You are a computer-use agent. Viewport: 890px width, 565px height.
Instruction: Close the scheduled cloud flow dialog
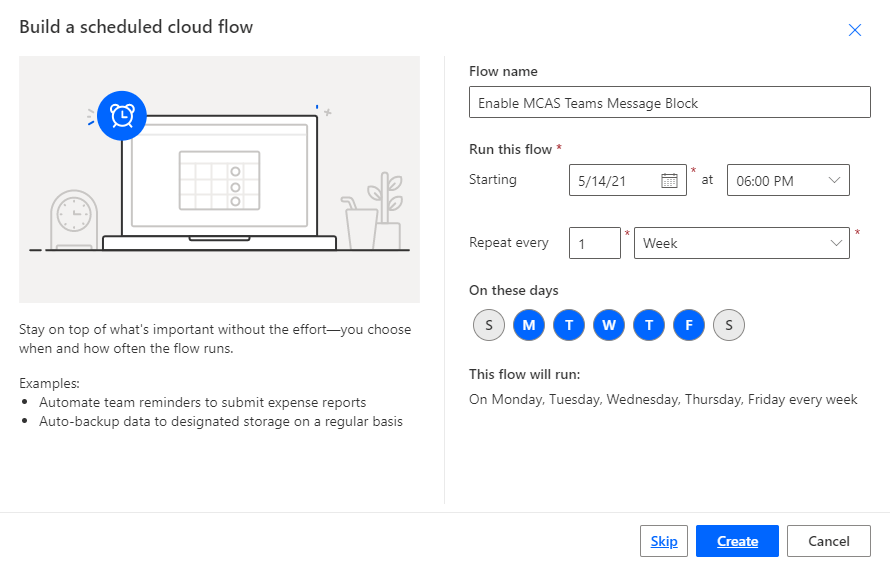tap(854, 30)
